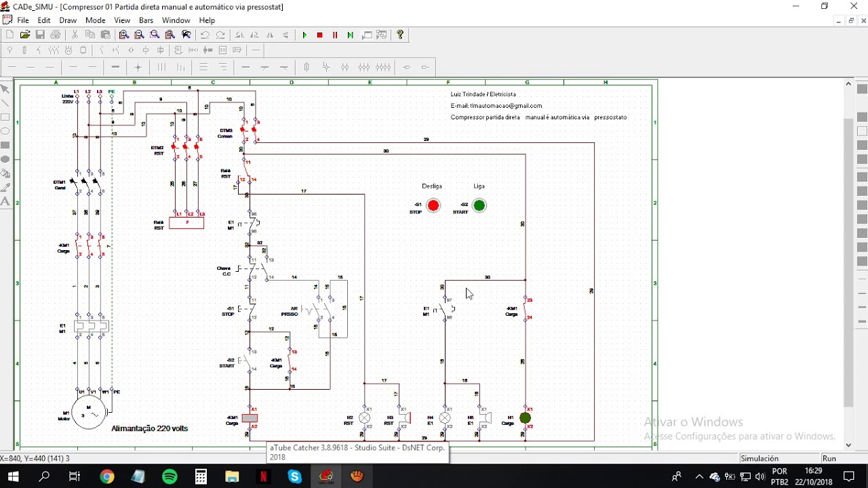Push the green Liga START button
Viewport: 868px width, 488px height.
[479, 205]
